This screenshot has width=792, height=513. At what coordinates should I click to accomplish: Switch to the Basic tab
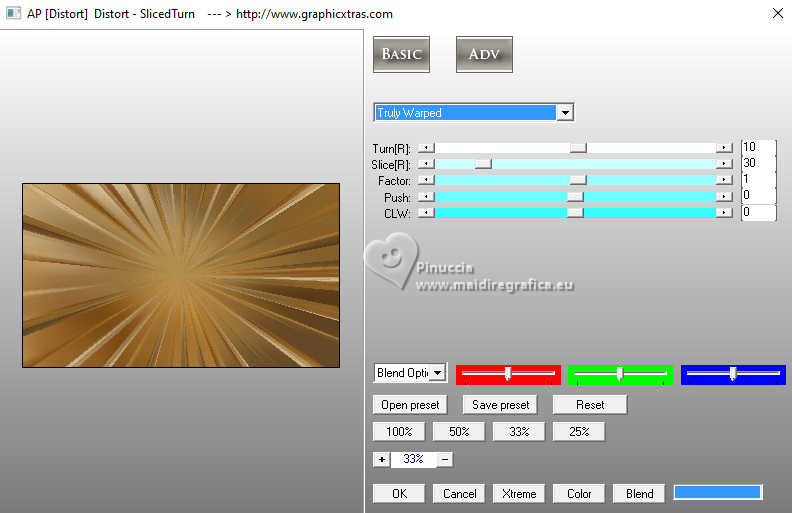[x=402, y=55]
